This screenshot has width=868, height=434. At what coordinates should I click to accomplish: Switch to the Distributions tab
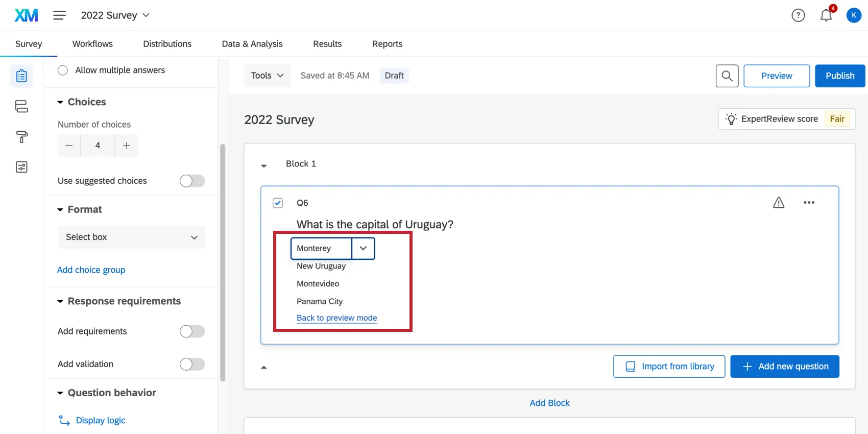pyautogui.click(x=167, y=44)
